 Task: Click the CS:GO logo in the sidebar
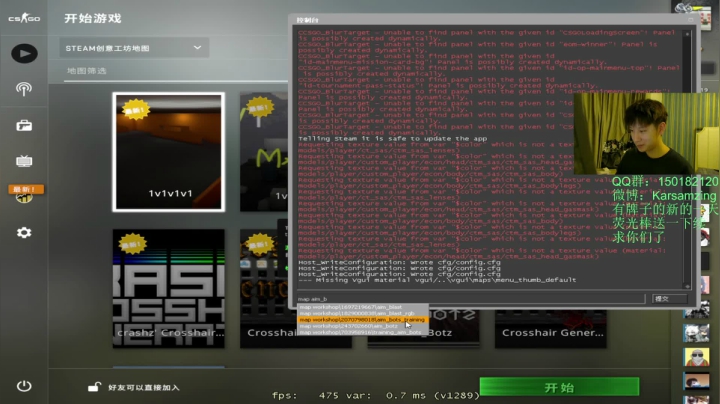point(24,18)
